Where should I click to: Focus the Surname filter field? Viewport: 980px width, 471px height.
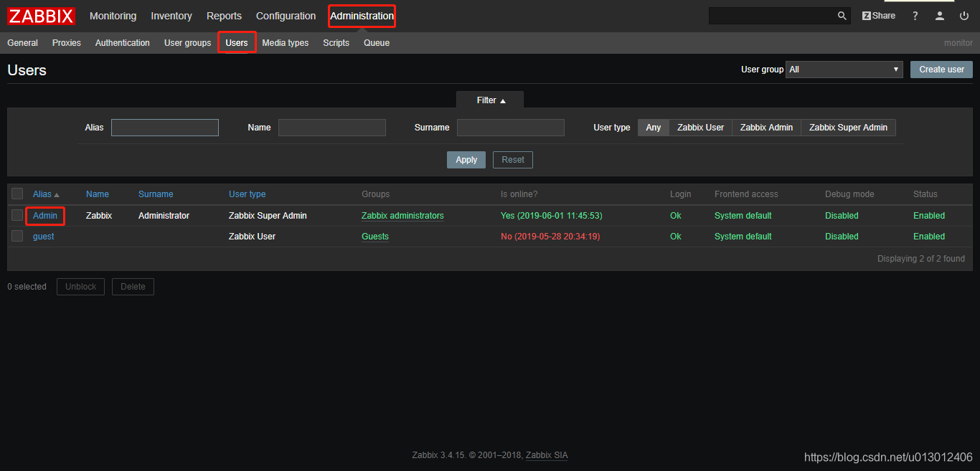coord(511,128)
